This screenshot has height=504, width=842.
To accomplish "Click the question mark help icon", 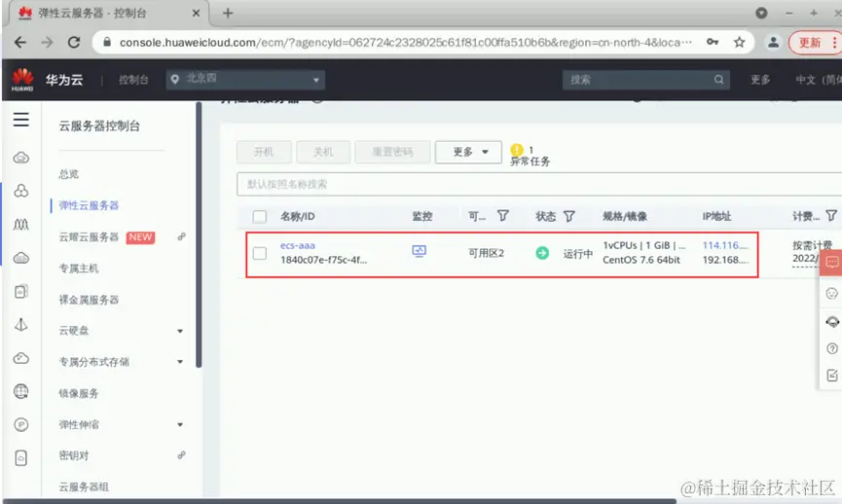I will (x=832, y=348).
